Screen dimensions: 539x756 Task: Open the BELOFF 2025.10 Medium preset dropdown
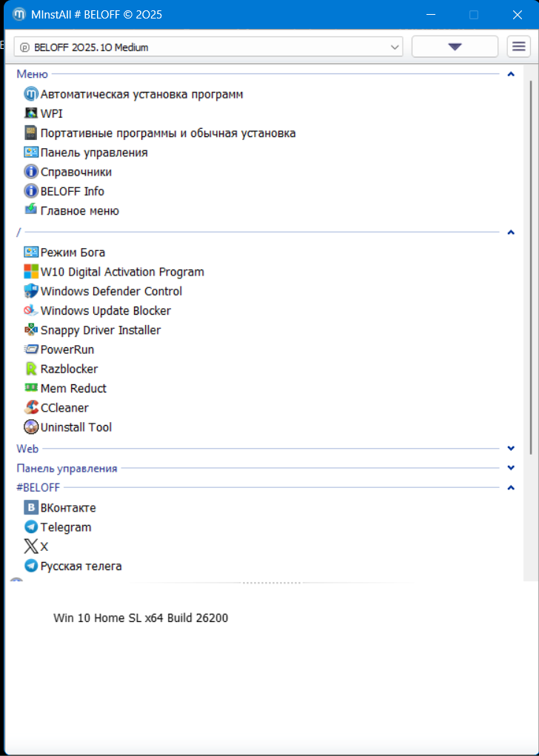(x=208, y=47)
